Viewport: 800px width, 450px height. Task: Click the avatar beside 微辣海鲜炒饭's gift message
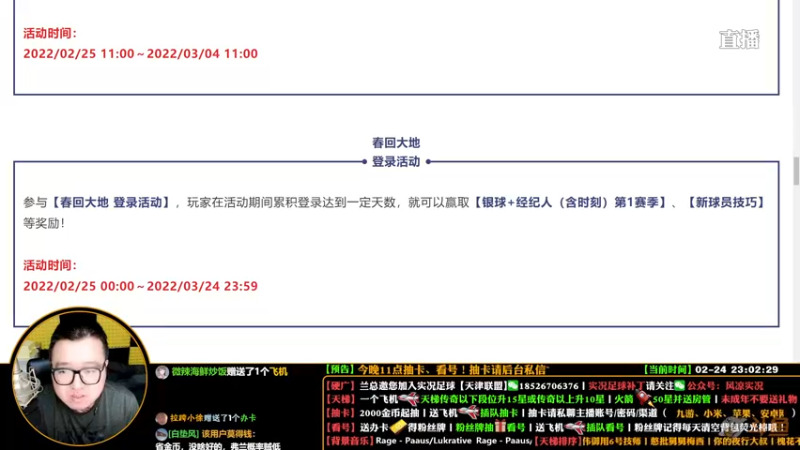[x=162, y=372]
